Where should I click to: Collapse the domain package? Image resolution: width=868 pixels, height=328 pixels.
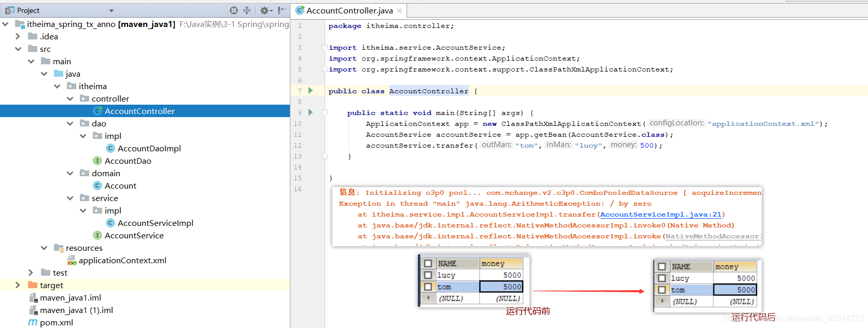tap(70, 173)
